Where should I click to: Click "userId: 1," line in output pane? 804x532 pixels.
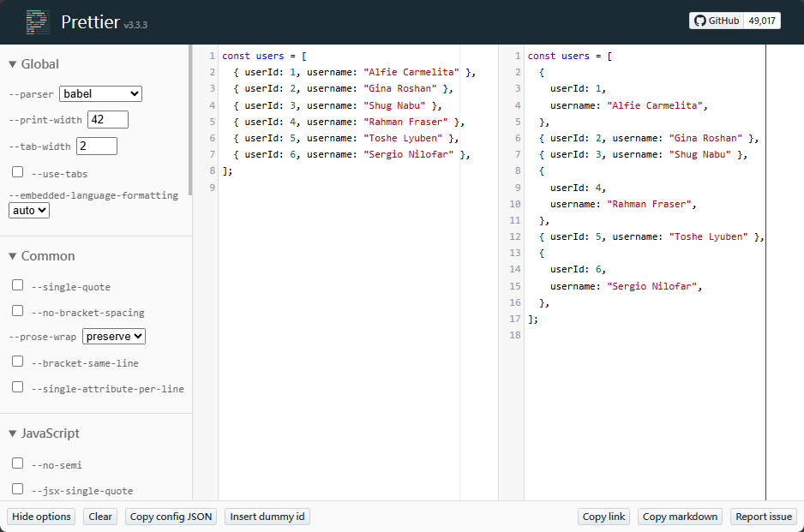[578, 89]
